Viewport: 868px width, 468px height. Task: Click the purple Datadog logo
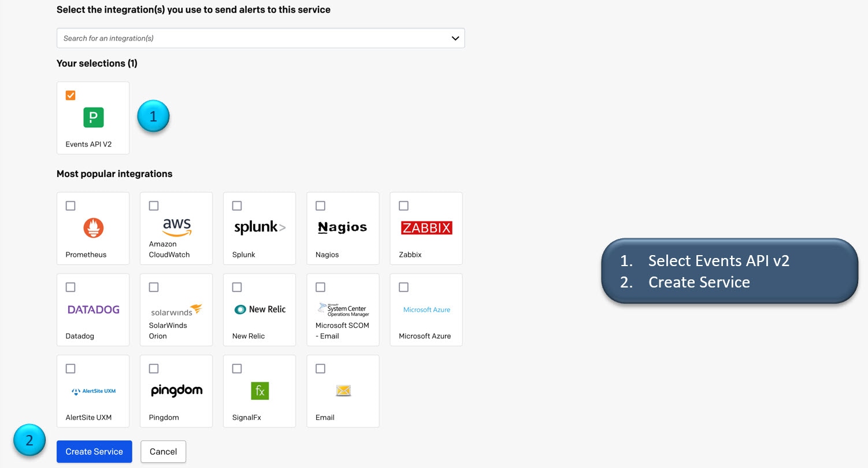[x=94, y=309]
